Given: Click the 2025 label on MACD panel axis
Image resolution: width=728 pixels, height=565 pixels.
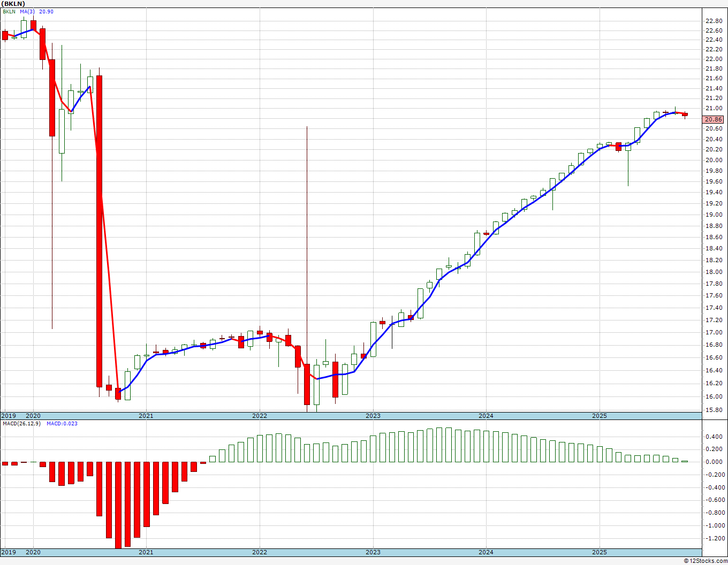Looking at the screenshot, I should pyautogui.click(x=600, y=552).
